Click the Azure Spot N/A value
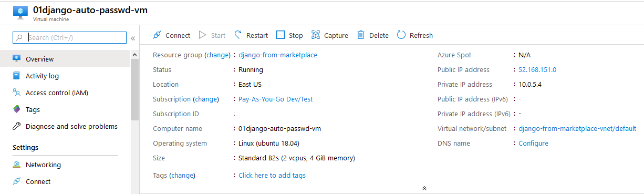 tap(525, 55)
